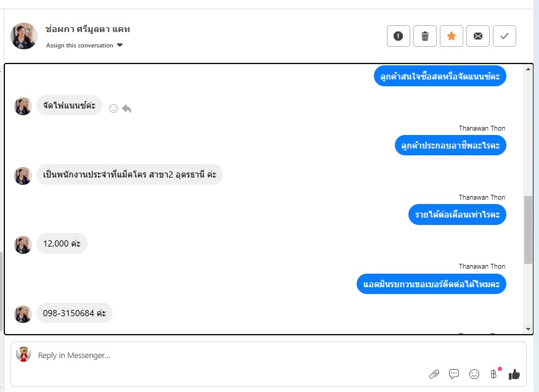Reply to จัดไฟแนนซ์ค่ะ message with arrow icon
Image resolution: width=539 pixels, height=392 pixels.
click(x=127, y=108)
